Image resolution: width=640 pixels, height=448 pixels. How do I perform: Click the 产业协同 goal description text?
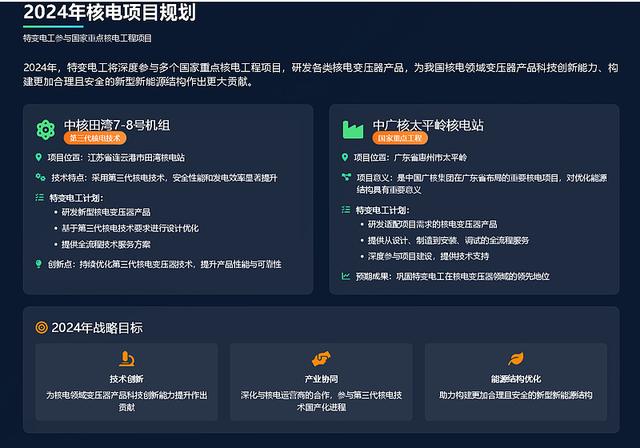321,401
